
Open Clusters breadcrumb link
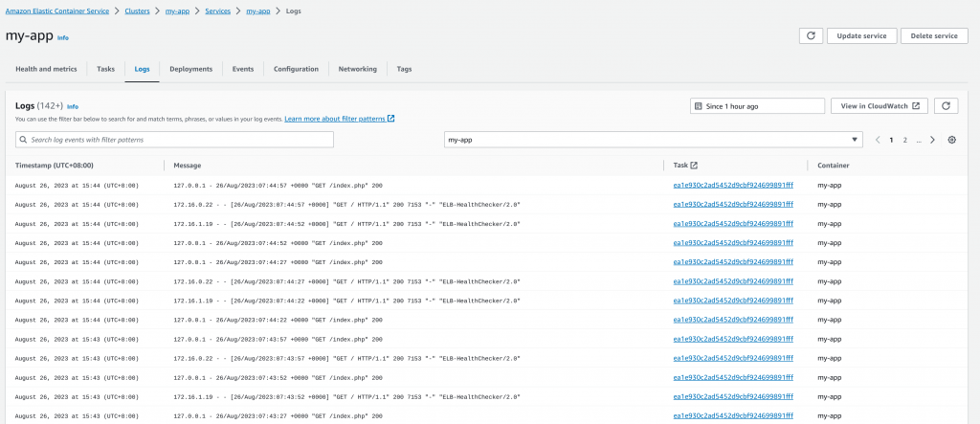point(137,11)
